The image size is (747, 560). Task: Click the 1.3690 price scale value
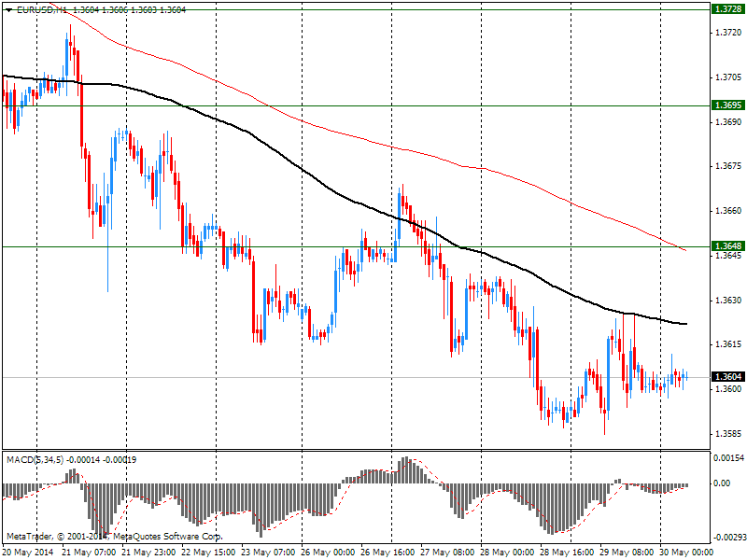(x=728, y=122)
